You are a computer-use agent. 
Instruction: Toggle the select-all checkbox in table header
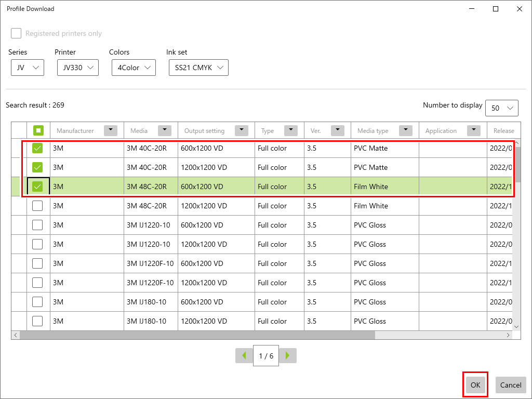pyautogui.click(x=37, y=130)
